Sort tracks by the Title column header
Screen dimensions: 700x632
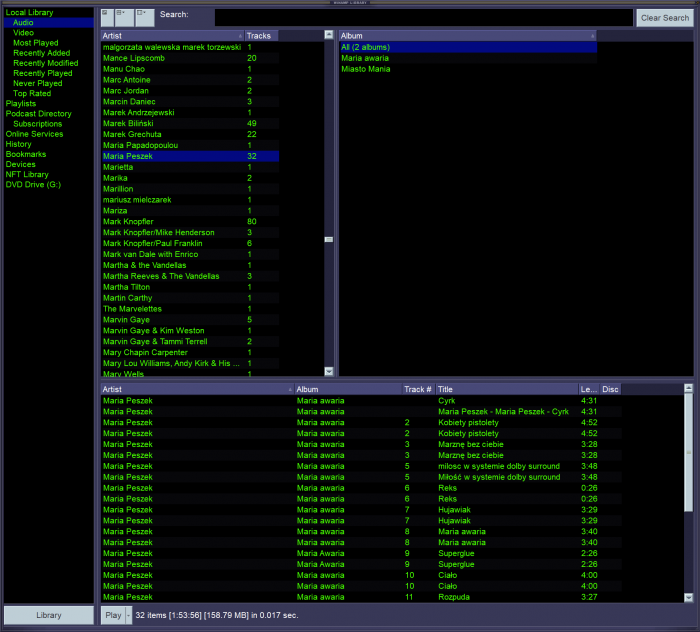click(506, 389)
